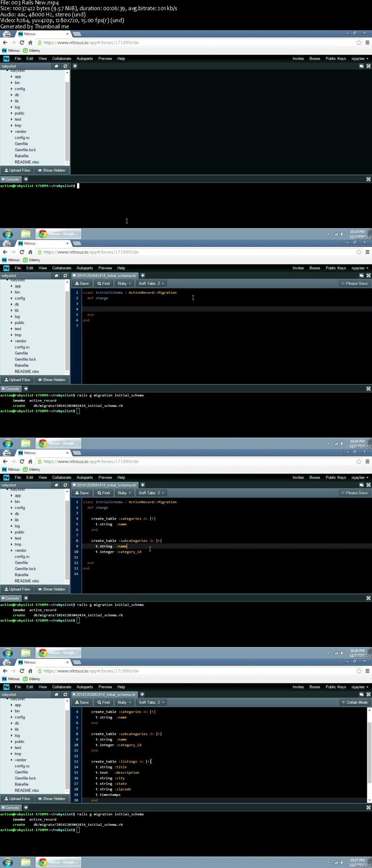Screen dimensions: 372x868
Task: Maximize the console pane in the 10:27 PM frame
Action: click(x=368, y=808)
